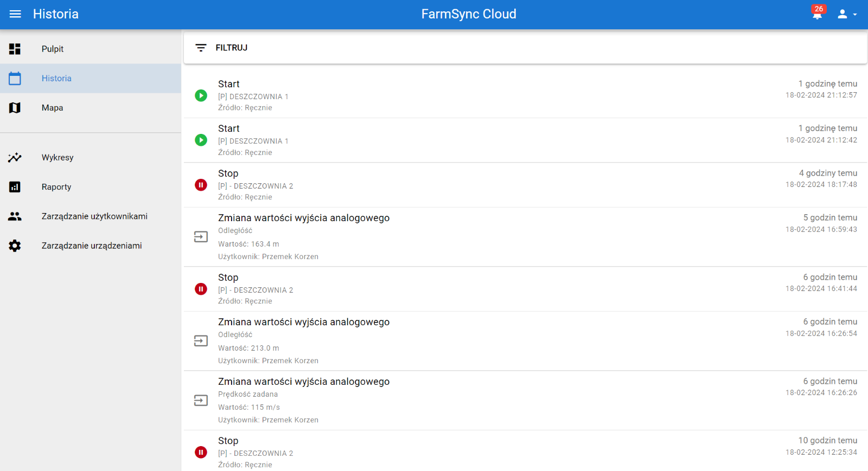
Task: Expand the FILTRUJ filter panel
Action: (x=232, y=48)
